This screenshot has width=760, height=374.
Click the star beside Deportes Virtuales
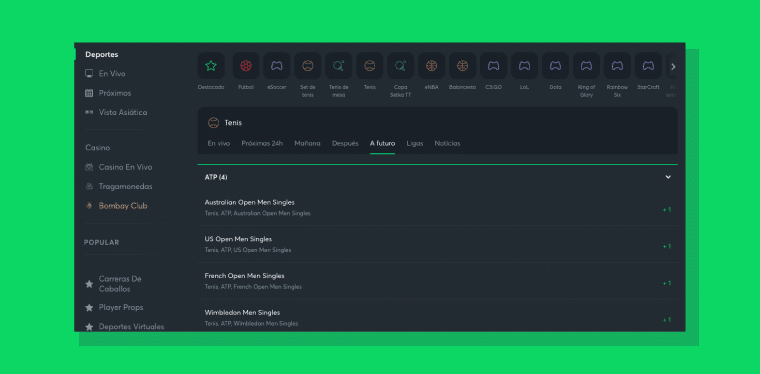pyautogui.click(x=89, y=327)
